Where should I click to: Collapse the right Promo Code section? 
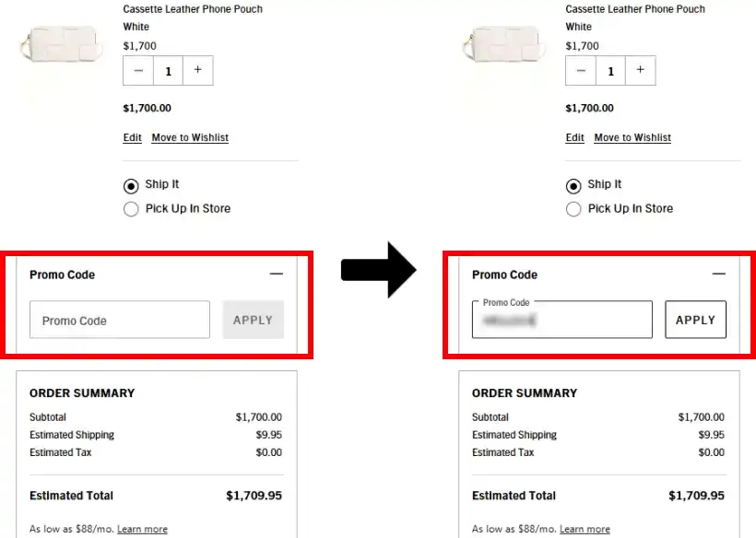(719, 275)
